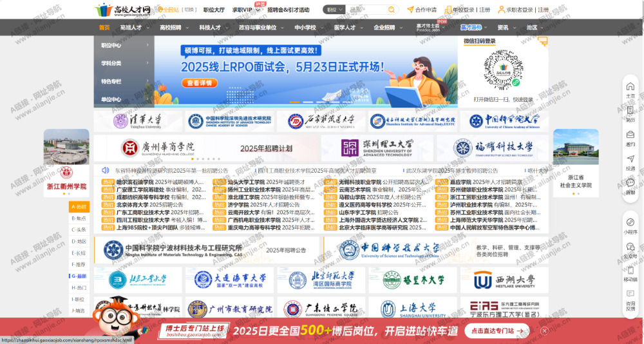Viewport: 644px width, 344px height.
Task: Expand the 求职VIP dropdown arrow
Action: 258,10
